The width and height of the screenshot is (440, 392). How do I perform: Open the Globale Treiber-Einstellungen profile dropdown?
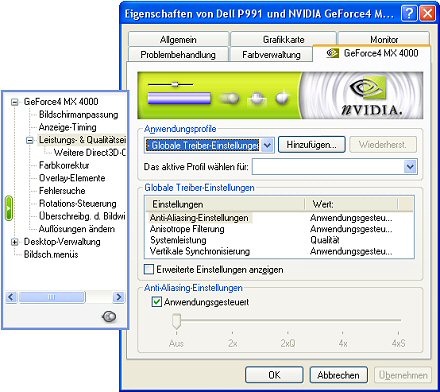[267, 145]
